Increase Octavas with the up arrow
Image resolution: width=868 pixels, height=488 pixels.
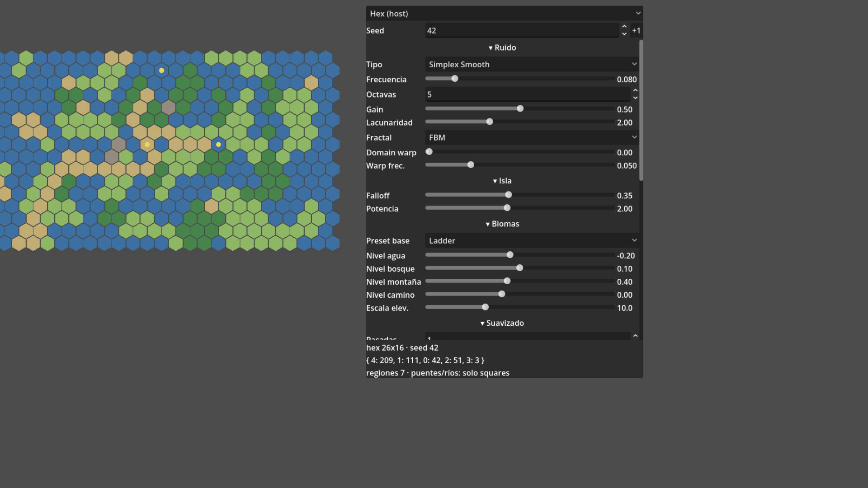(635, 91)
